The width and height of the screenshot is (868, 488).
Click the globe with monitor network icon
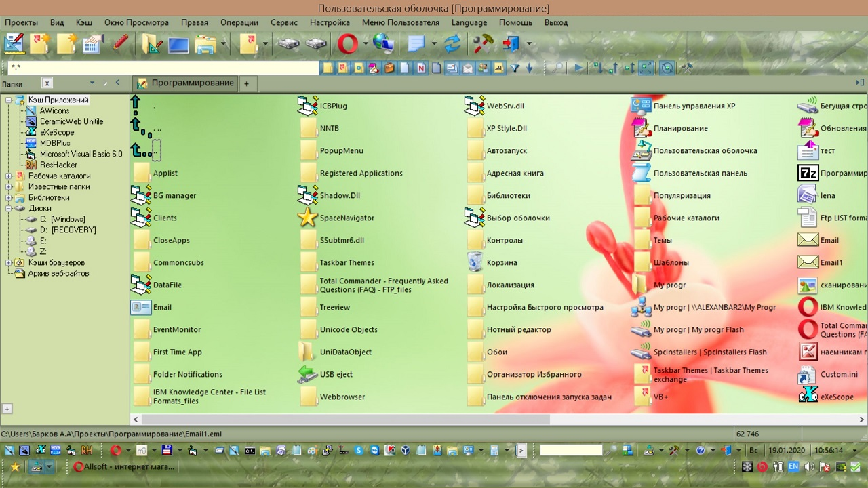383,44
